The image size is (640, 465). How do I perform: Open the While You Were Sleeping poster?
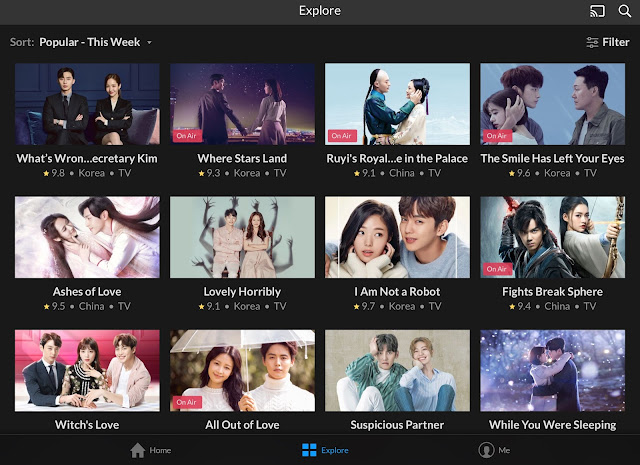(552, 370)
